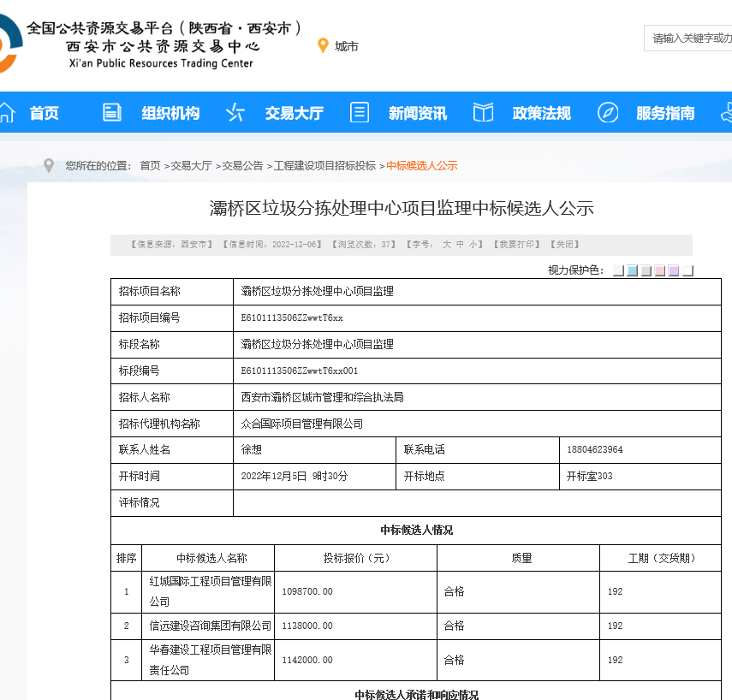Click the home icon in the navigation bar
Viewport: 732px width, 700px height.
[x=7, y=112]
